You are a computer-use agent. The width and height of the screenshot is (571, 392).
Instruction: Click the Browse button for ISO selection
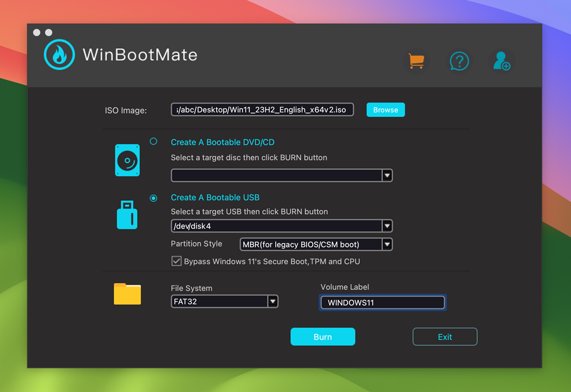point(385,109)
